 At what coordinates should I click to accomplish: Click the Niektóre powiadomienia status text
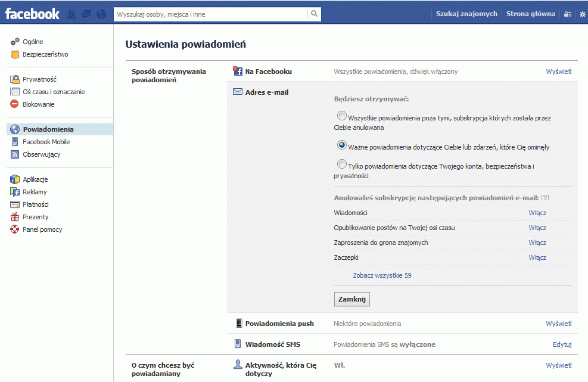pos(368,324)
